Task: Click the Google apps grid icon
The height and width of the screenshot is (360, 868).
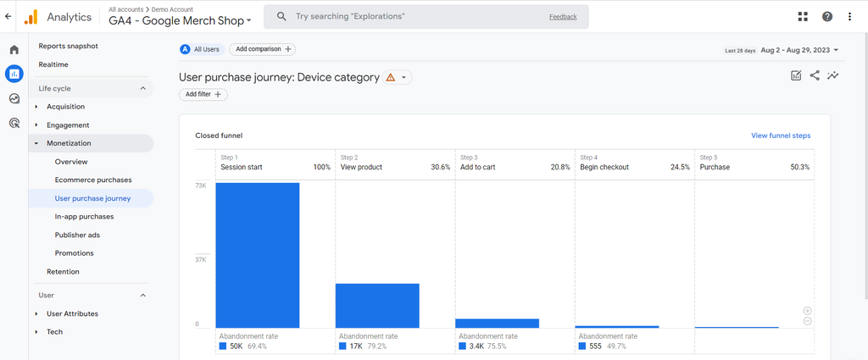Action: click(803, 17)
